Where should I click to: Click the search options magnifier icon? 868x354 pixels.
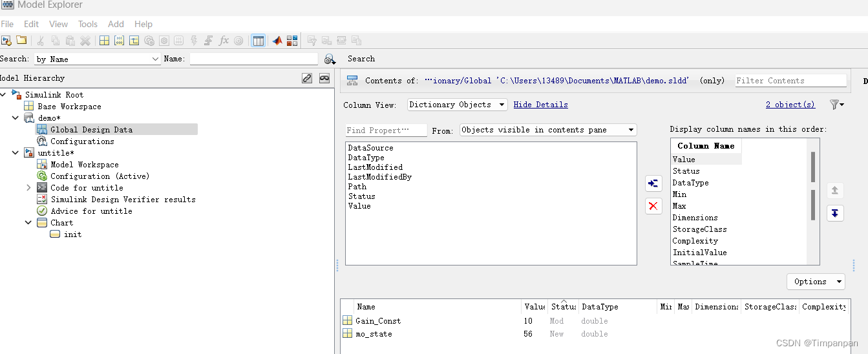330,59
